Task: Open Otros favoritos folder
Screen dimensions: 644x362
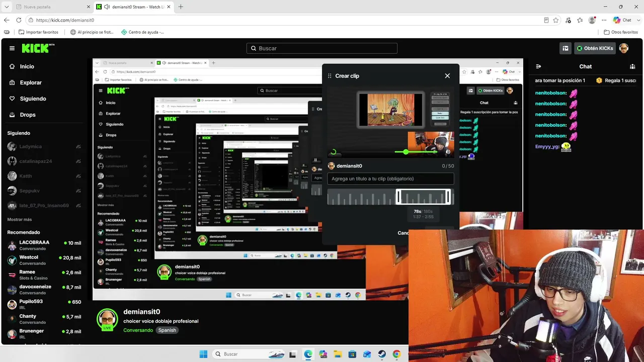Action: click(621, 32)
